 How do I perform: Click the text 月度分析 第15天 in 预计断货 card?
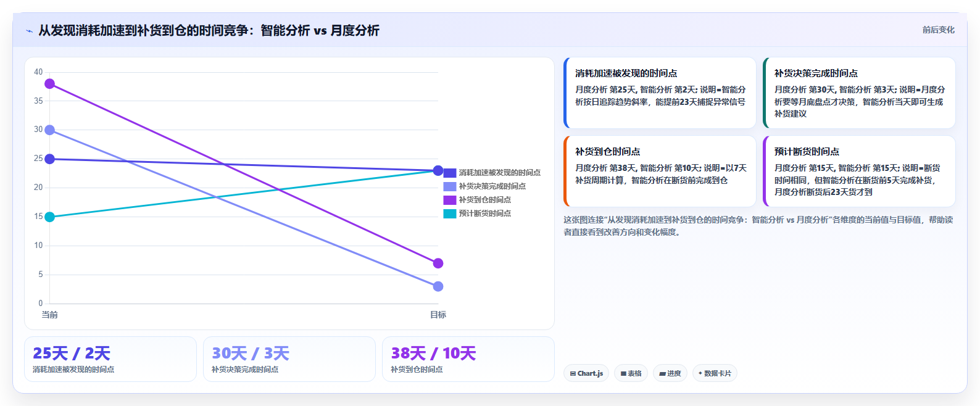point(805,168)
